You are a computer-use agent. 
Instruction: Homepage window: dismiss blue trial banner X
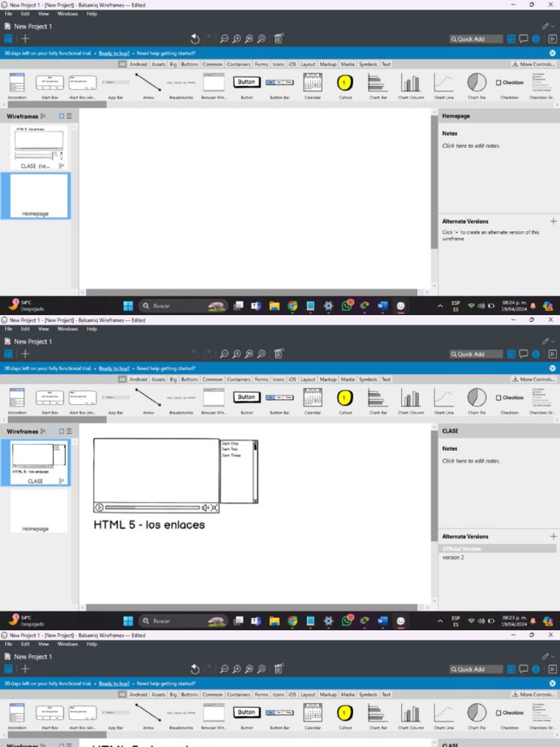click(x=553, y=53)
